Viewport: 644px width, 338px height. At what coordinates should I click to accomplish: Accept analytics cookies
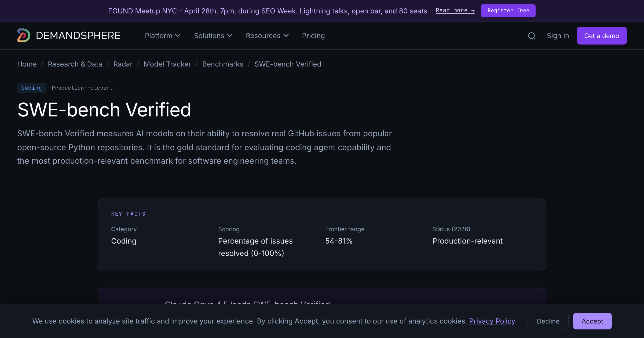(592, 321)
